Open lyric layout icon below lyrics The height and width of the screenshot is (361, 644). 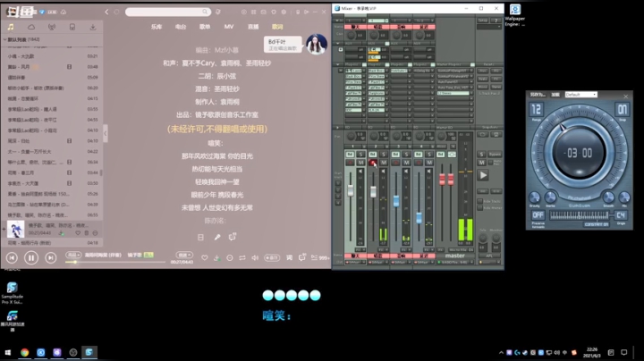200,237
